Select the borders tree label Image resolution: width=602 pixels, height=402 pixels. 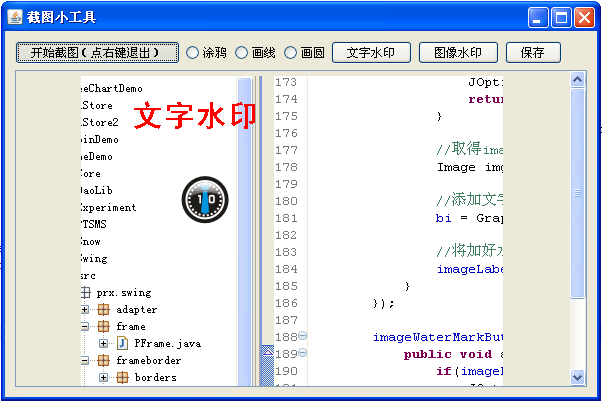(x=155, y=377)
